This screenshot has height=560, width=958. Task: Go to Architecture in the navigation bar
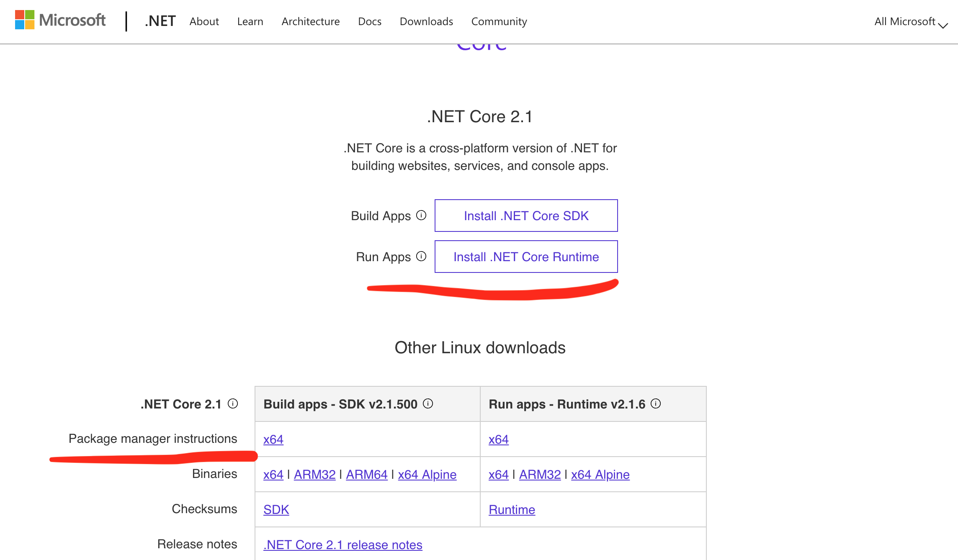click(x=310, y=21)
